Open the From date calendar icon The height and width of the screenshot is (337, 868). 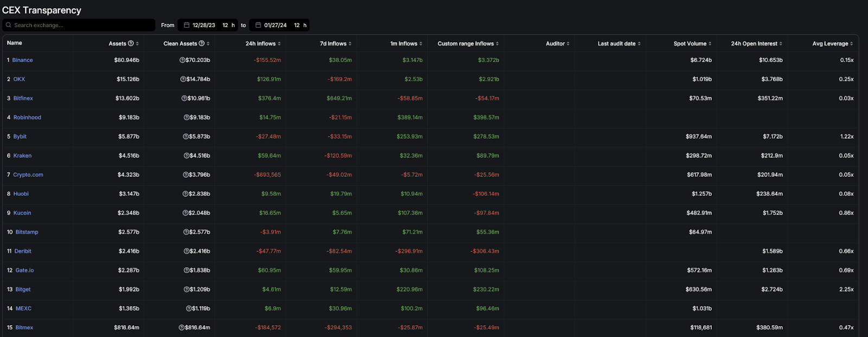coord(187,25)
